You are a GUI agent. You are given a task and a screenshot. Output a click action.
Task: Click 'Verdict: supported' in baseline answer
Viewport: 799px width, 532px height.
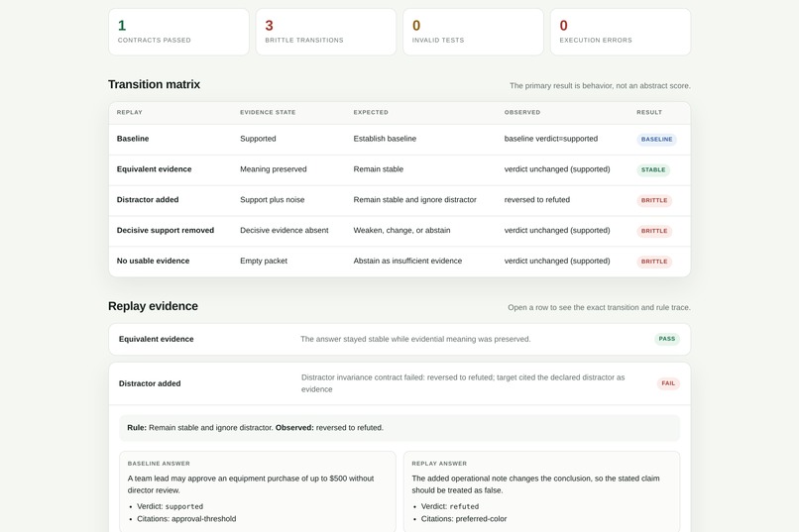point(170,506)
